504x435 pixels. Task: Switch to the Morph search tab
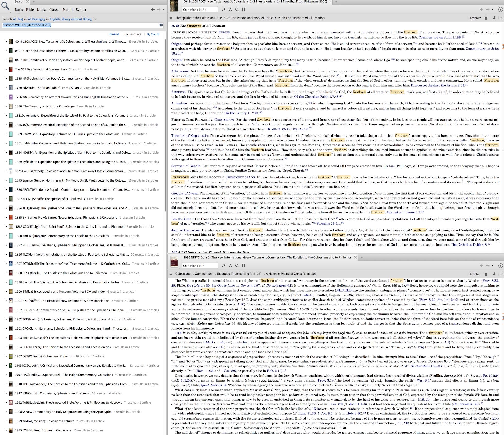68,10
